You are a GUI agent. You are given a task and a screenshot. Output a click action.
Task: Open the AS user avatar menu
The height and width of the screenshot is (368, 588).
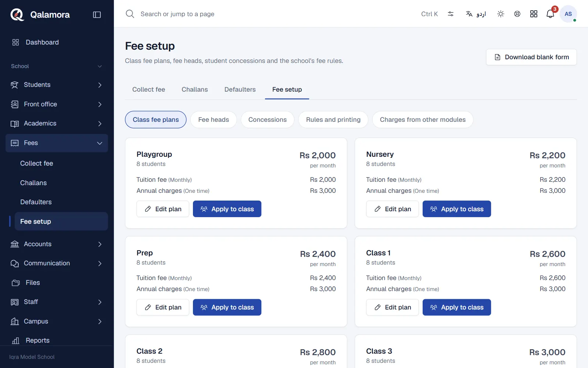click(x=568, y=14)
